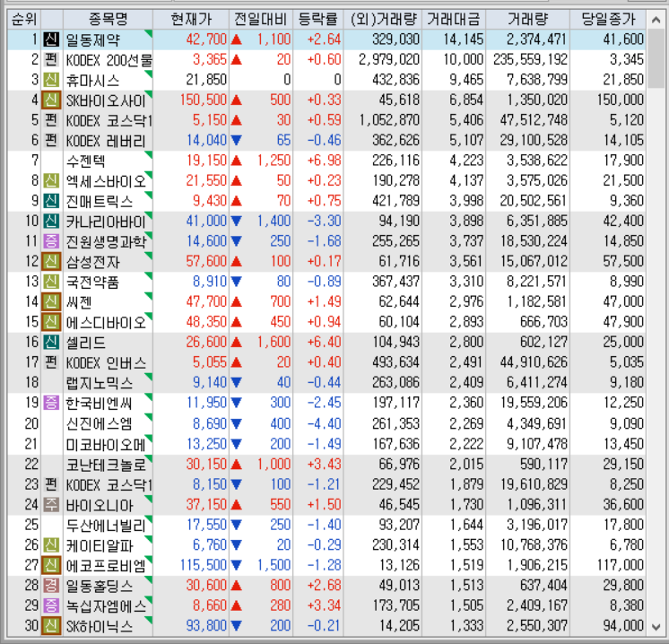This screenshot has width=669, height=644.
Task: Click the up triangle in 수젠텍 row
Action: 237,161
